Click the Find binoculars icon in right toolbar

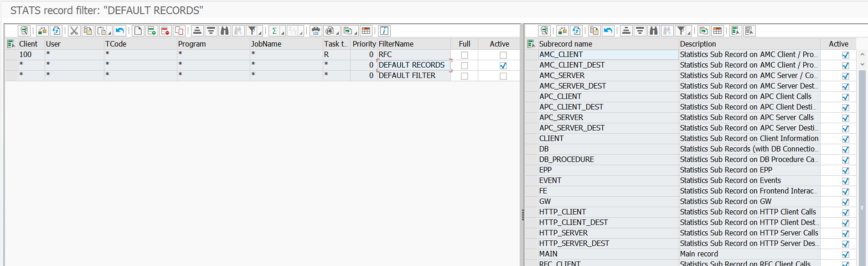point(654,31)
